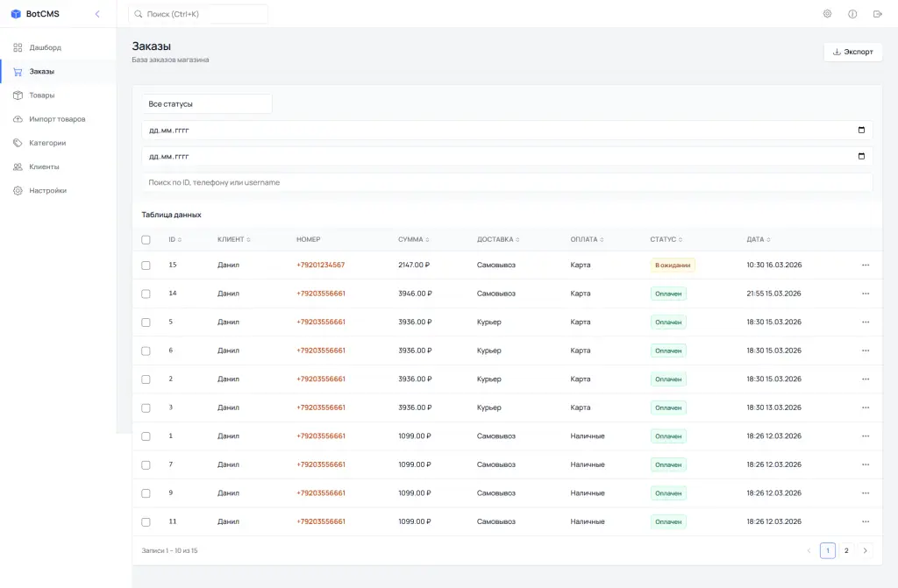The width and height of the screenshot is (898, 588).
Task: Open Товары in the sidebar
Action: point(42,95)
